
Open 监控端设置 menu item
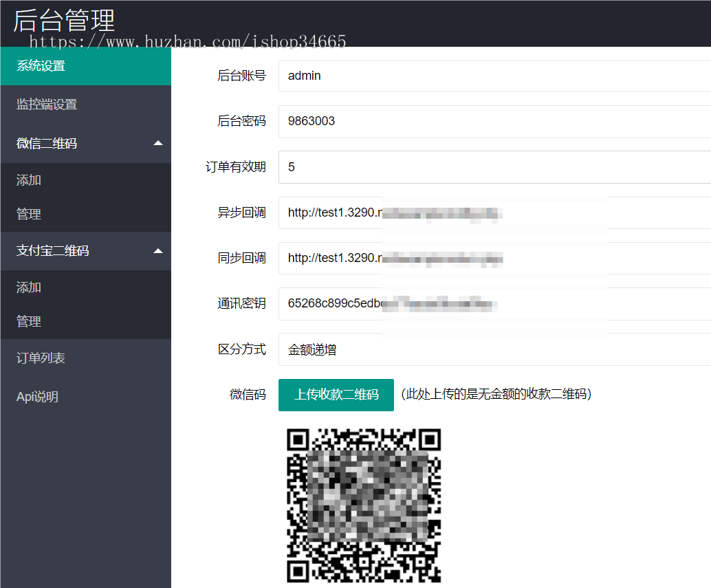[x=86, y=105]
